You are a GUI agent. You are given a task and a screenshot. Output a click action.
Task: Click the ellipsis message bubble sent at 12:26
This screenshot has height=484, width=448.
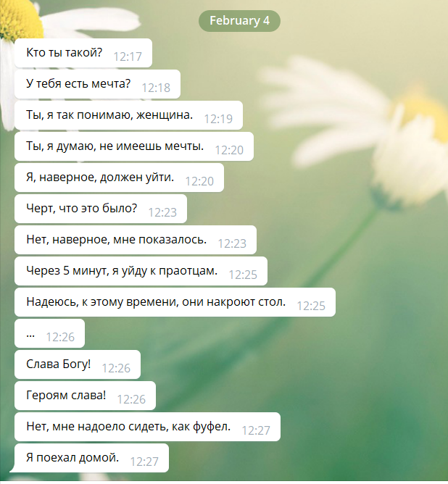click(x=50, y=333)
